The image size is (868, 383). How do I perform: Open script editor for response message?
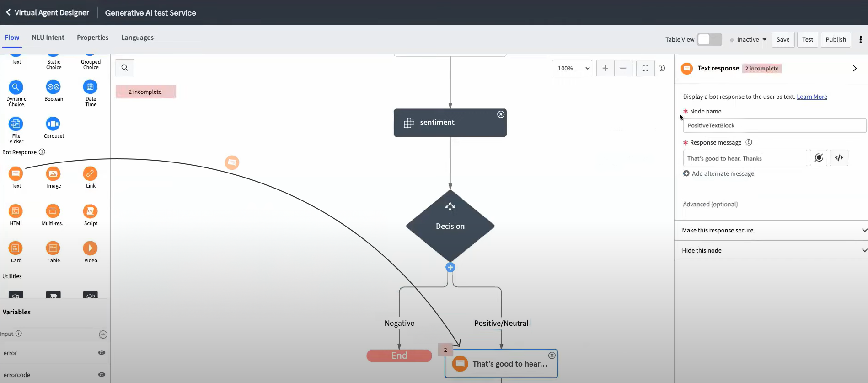[x=839, y=158]
